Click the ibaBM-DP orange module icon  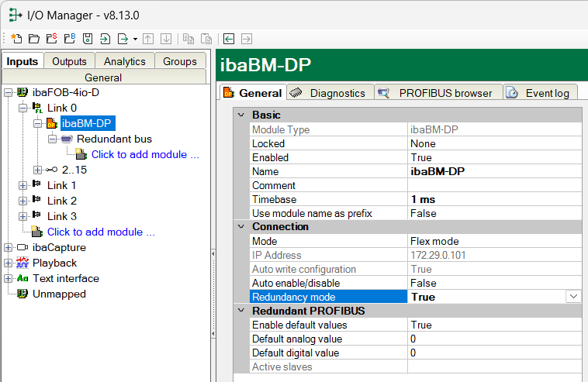[x=52, y=123]
